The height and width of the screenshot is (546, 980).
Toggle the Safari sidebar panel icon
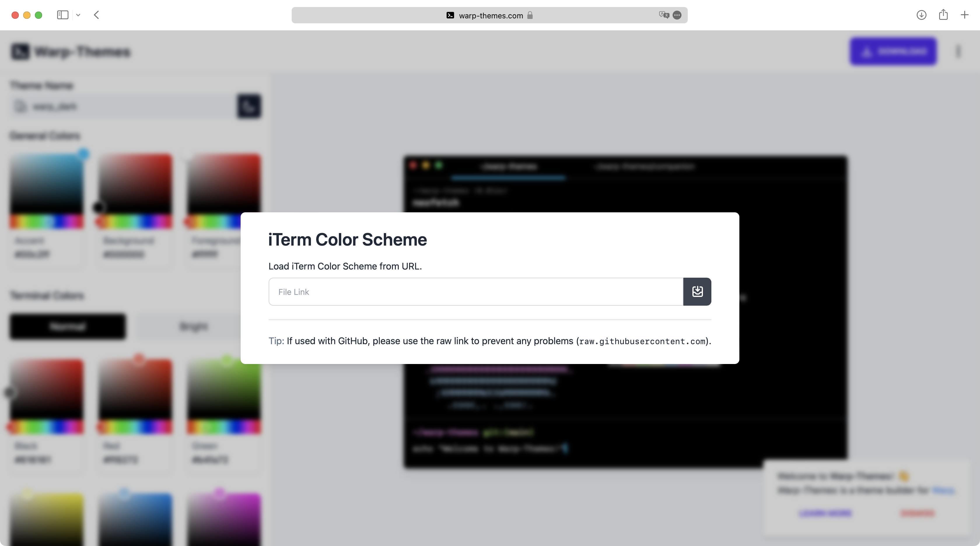pyautogui.click(x=63, y=15)
